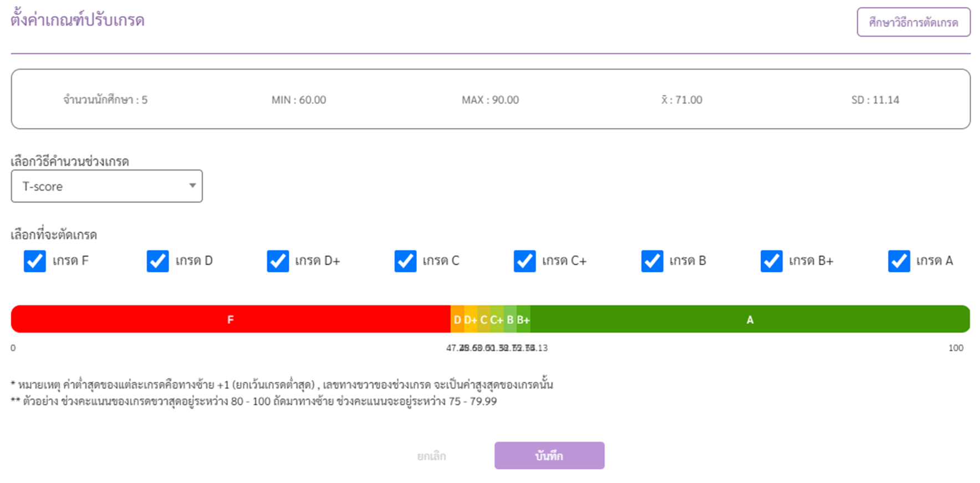Viewport: 980px width, 483px height.
Task: Select the red F segment on grade bar
Action: (231, 319)
